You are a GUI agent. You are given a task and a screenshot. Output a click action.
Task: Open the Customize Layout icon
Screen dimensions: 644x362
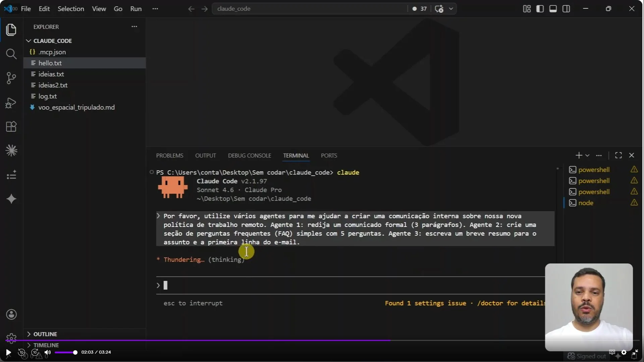coord(527,9)
